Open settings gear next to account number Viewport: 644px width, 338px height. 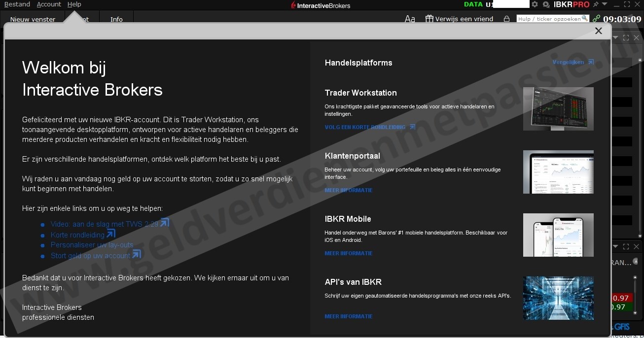tap(535, 4)
